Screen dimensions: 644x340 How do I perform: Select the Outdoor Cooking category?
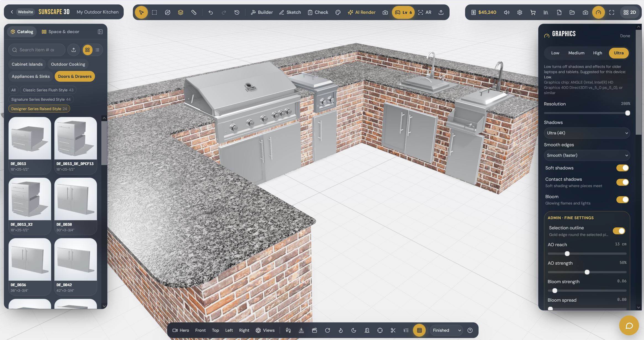click(68, 64)
